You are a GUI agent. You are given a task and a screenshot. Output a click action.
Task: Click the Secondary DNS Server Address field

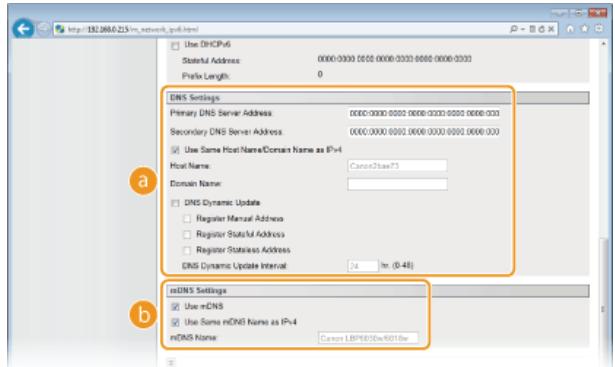(x=424, y=132)
